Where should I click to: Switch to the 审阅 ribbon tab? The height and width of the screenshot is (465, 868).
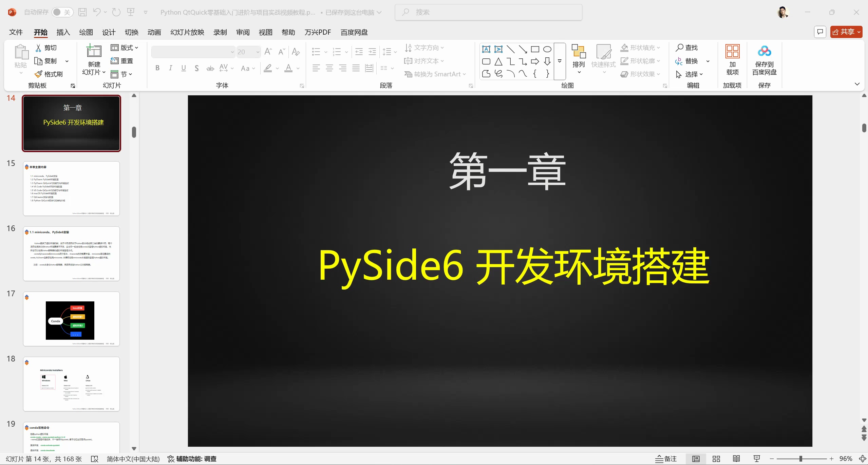(x=242, y=32)
